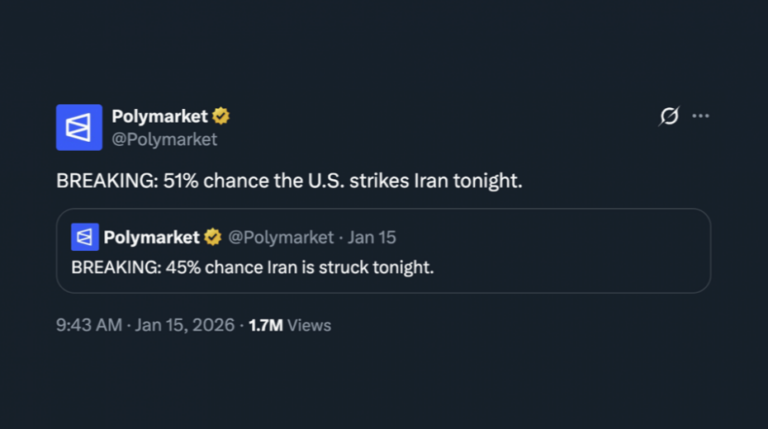Click the small Polymarket avatar in quoted post
This screenshot has height=429, width=768.
(84, 237)
